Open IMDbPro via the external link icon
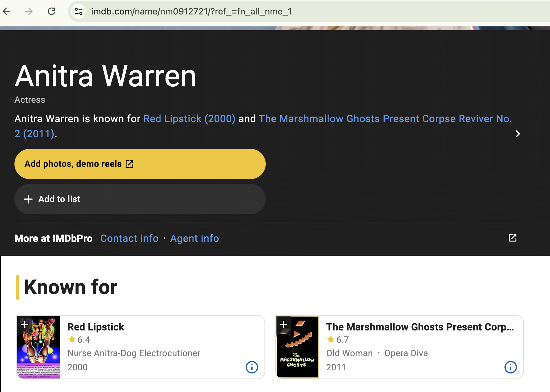 [x=512, y=238]
